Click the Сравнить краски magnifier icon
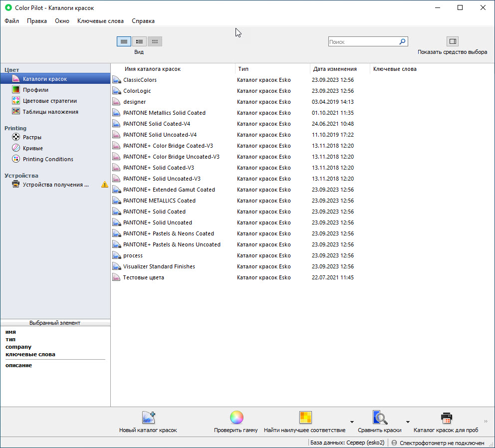This screenshot has width=495, height=448. coord(380,418)
